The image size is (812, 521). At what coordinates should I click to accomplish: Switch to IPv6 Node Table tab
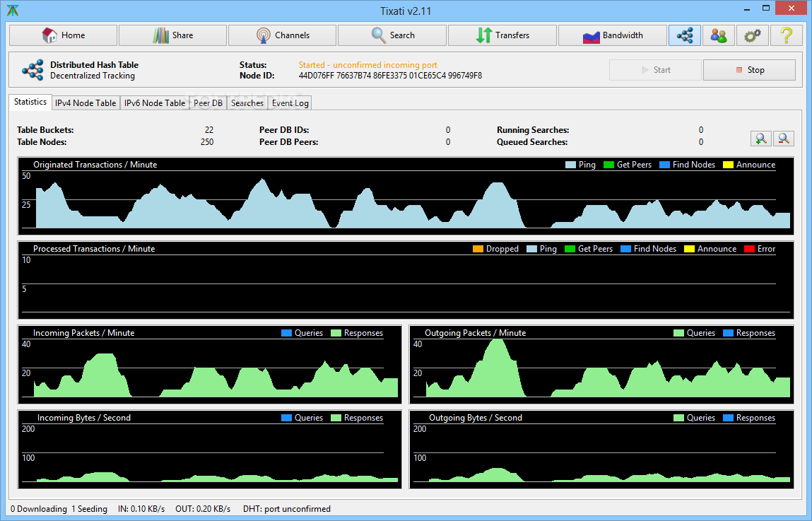pos(154,103)
